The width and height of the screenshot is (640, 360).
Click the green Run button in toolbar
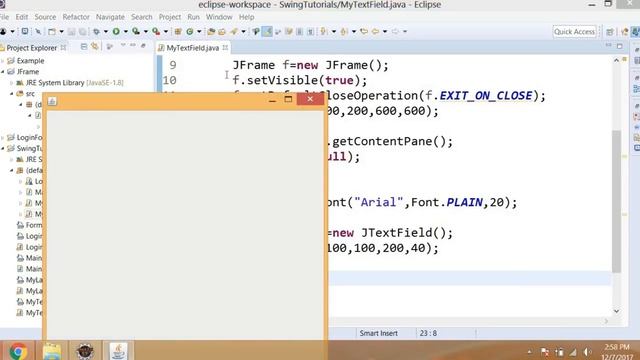coord(116,31)
